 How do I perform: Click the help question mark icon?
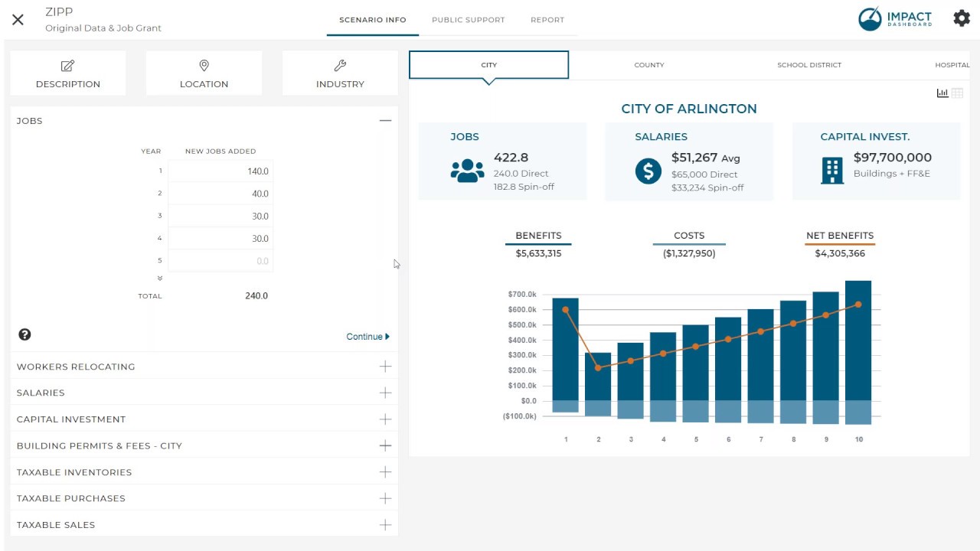pos(24,334)
